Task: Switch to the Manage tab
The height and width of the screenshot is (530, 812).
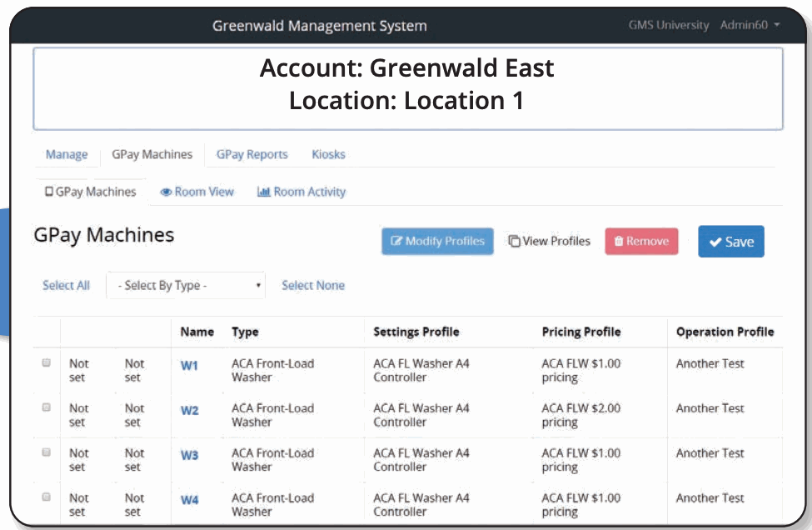Action: [x=67, y=154]
